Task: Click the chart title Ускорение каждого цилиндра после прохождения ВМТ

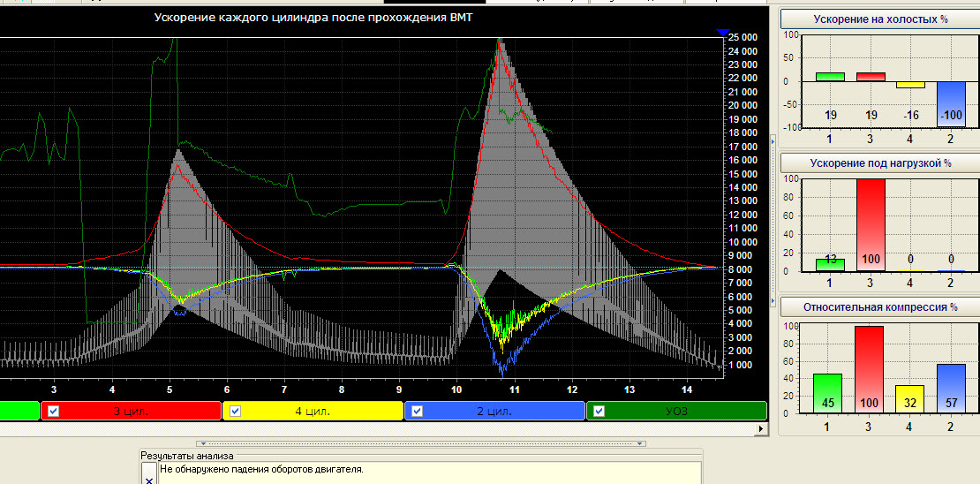Action: (313, 18)
